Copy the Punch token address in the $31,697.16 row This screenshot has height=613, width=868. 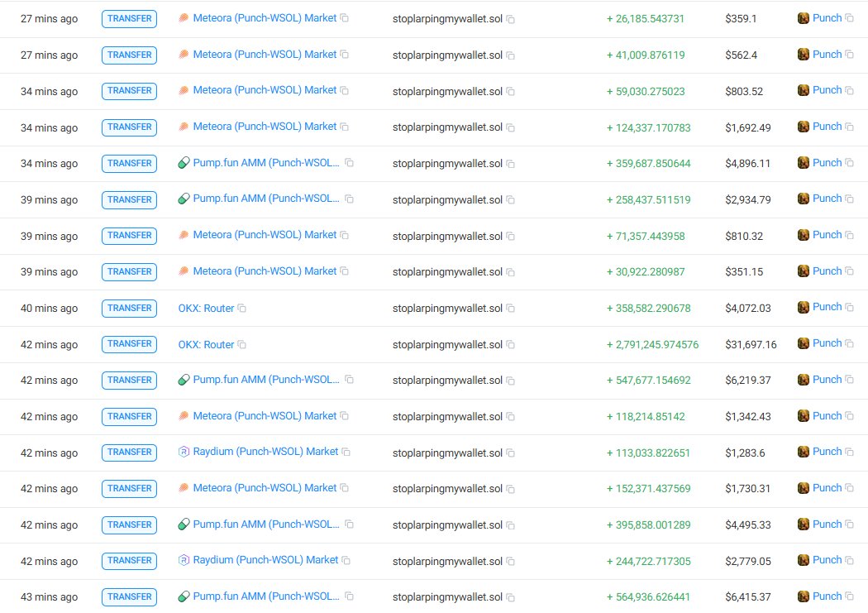(x=849, y=344)
